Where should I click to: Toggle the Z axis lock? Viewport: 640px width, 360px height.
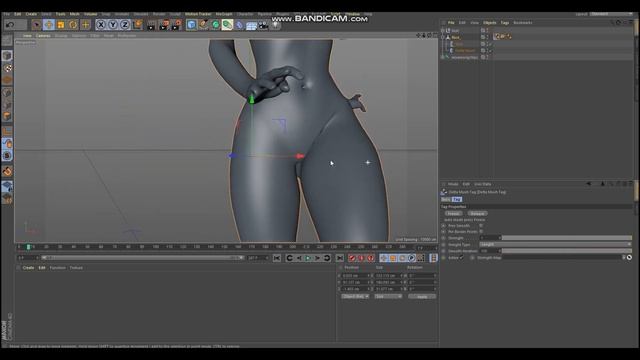(125, 25)
